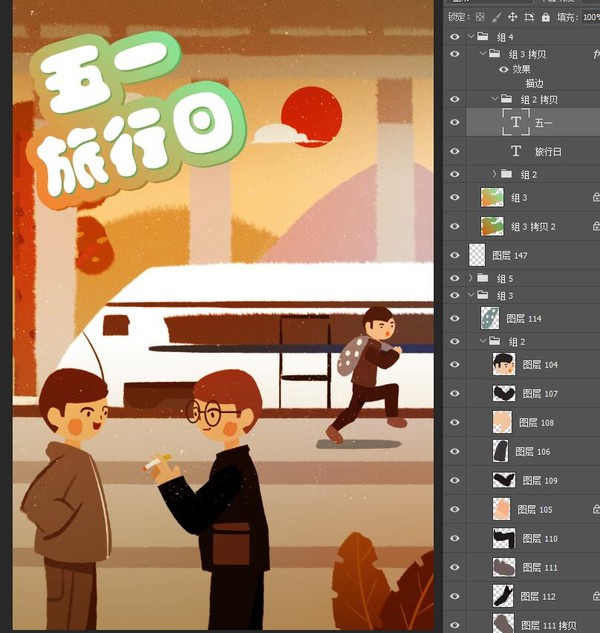This screenshot has width=600, height=633.
Task: Collapse the 组 2 folder above 图层 104
Action: point(482,341)
